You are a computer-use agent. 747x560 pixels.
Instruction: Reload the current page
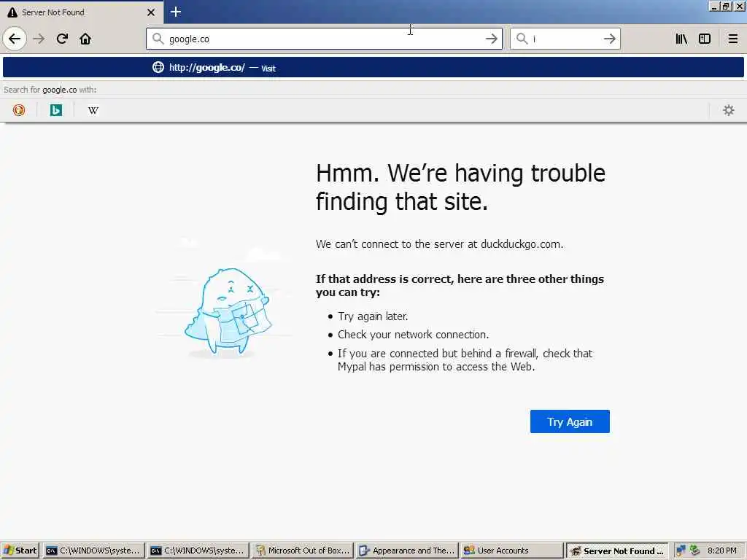pyautogui.click(x=62, y=39)
